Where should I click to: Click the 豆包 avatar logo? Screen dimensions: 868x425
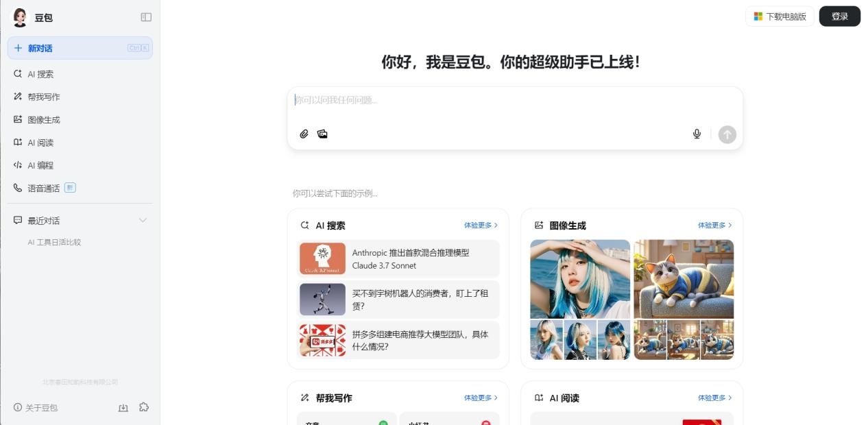[20, 18]
